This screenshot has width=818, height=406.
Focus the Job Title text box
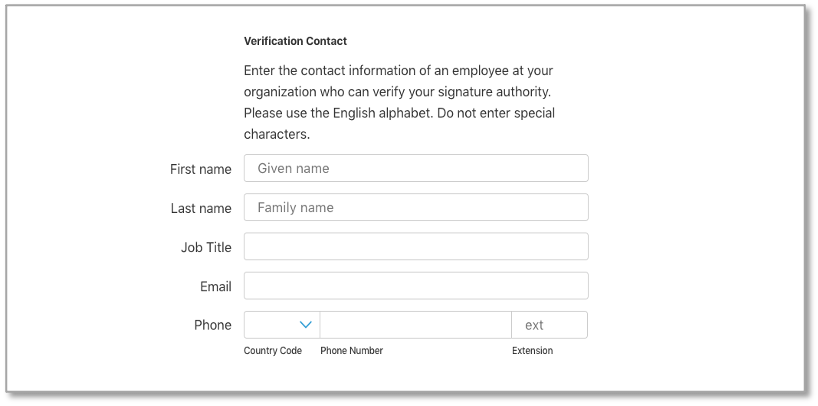click(x=416, y=246)
